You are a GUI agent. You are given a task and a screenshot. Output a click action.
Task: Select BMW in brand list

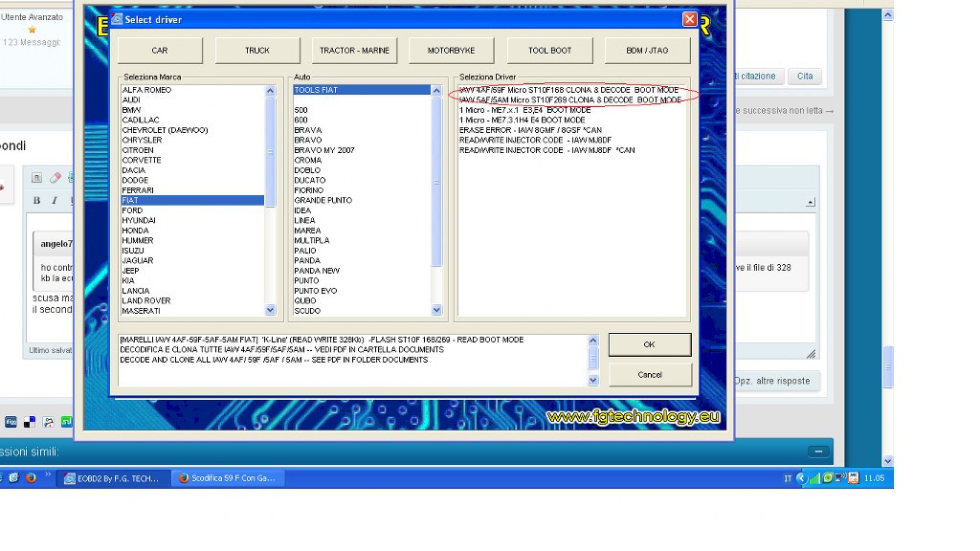tap(131, 110)
